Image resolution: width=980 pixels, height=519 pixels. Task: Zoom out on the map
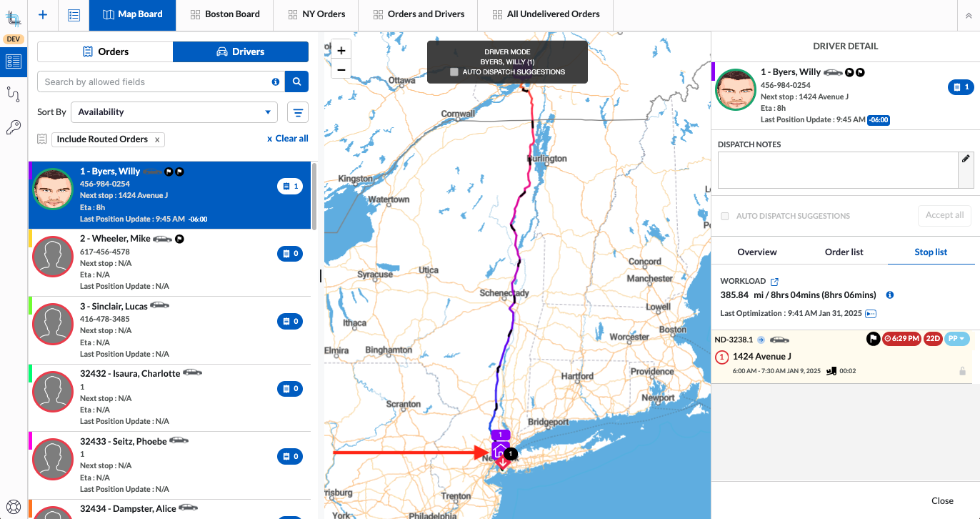click(341, 69)
